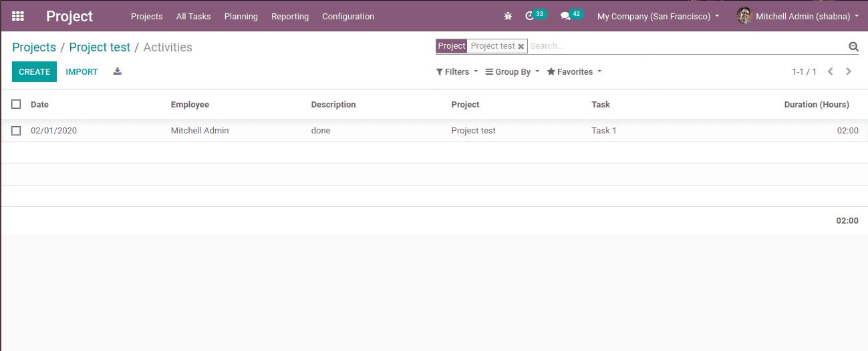Click the search magnifier icon
Screen dimensions: 868x351
tap(853, 46)
